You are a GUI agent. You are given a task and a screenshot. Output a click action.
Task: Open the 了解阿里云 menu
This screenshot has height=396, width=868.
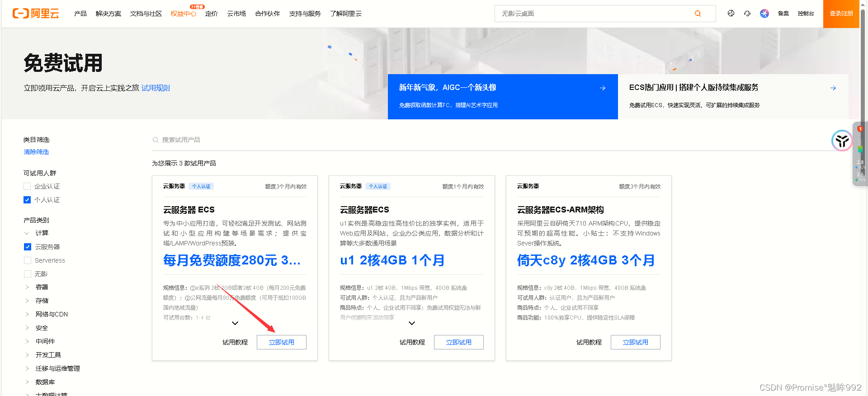(346, 14)
